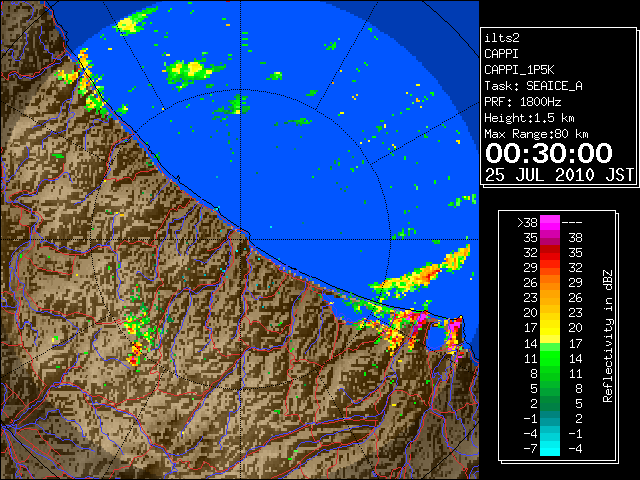Select the 'Height:1.5 km' line

pos(529,118)
